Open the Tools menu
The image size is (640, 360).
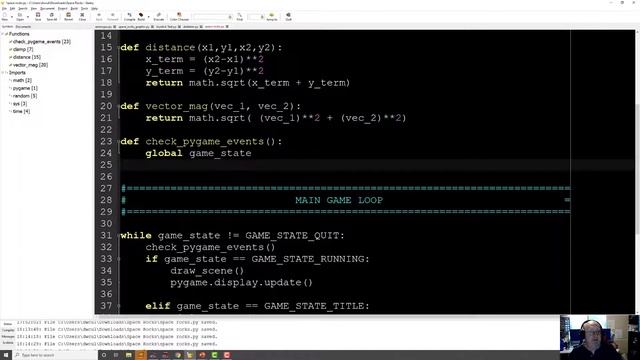tap(84, 8)
